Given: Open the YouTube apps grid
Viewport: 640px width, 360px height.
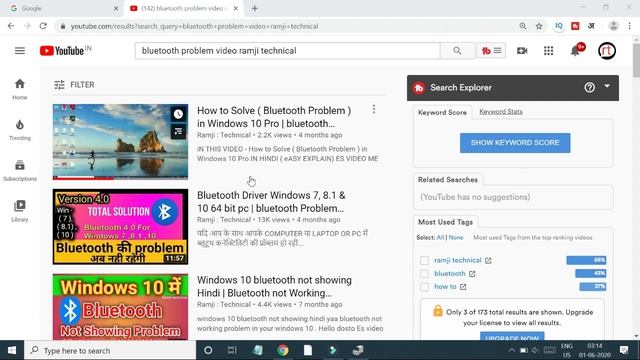Looking at the screenshot, I should point(548,51).
